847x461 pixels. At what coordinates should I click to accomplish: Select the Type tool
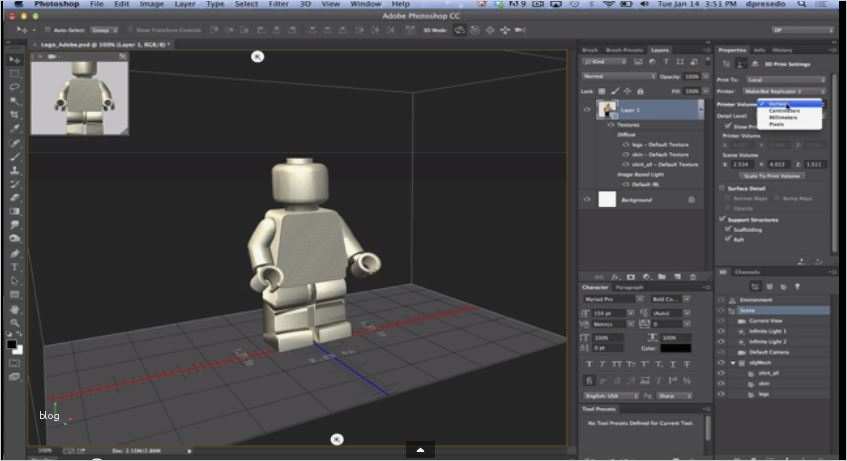[x=15, y=267]
